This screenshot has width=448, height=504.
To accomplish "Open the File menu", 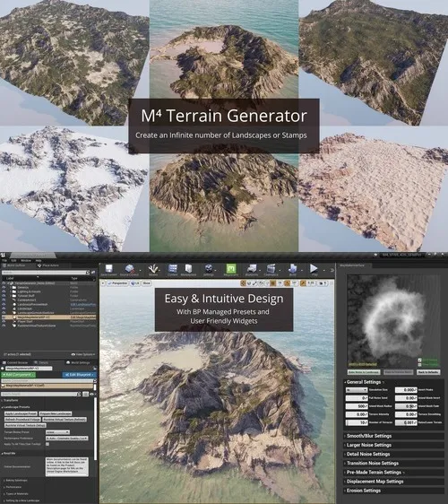I will pyautogui.click(x=4, y=260).
